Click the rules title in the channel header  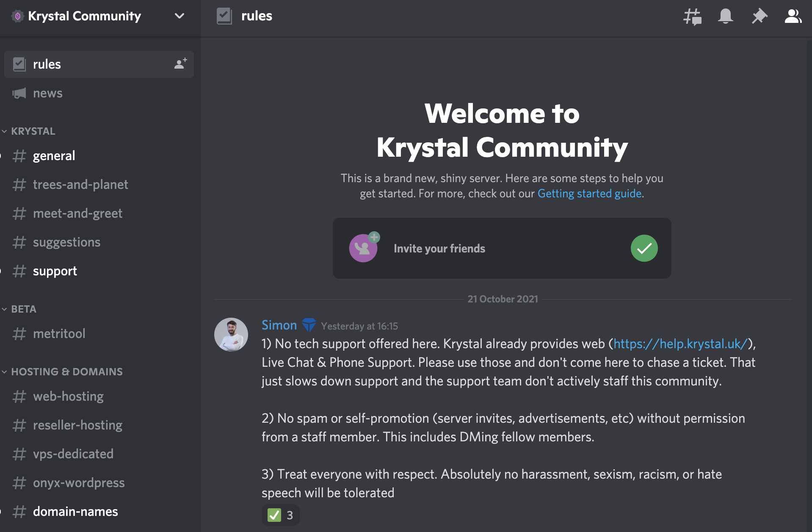coord(257,16)
